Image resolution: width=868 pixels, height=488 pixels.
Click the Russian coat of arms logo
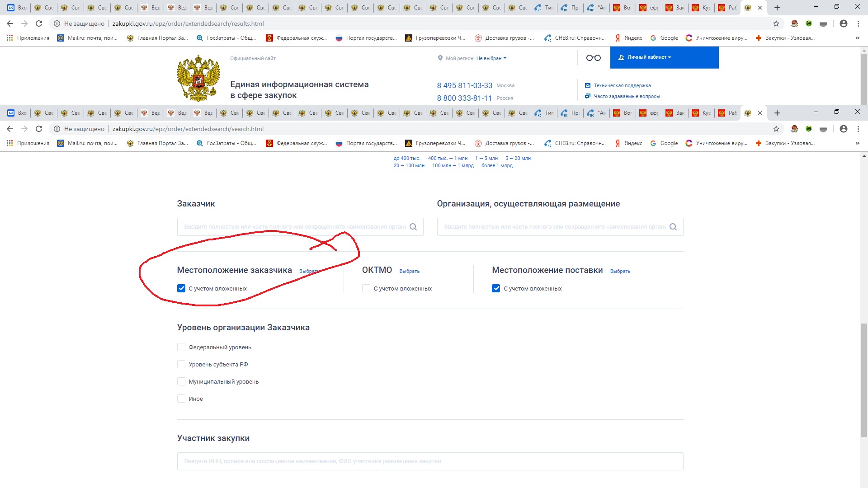(198, 78)
